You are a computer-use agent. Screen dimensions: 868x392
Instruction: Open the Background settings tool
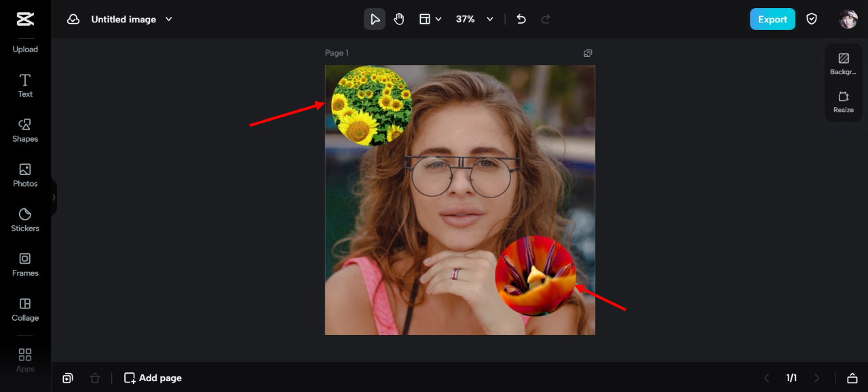844,64
